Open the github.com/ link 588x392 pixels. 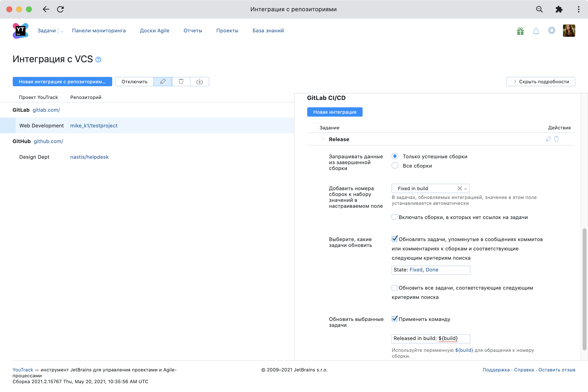[48, 141]
